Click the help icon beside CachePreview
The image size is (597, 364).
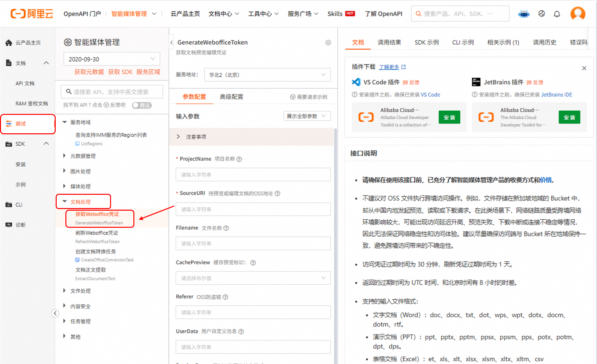(253, 262)
